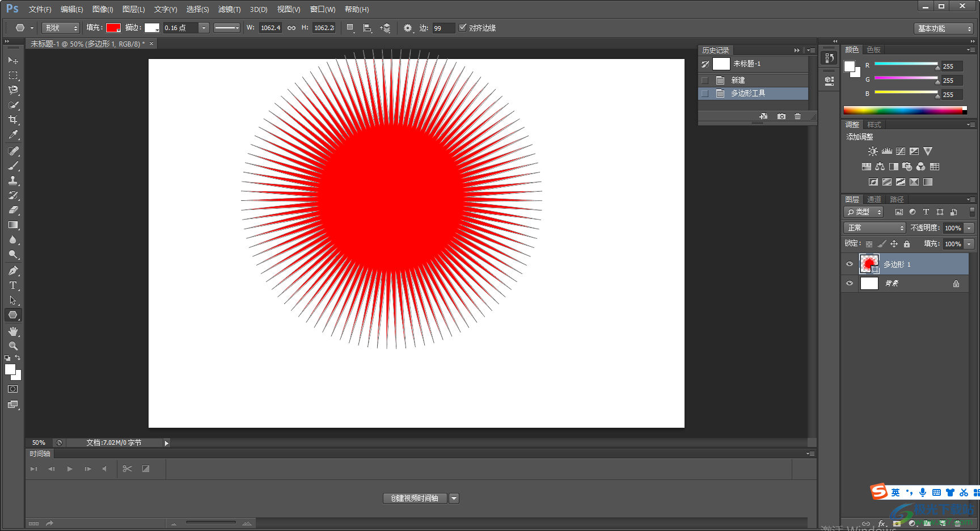
Task: Select the Clone Stamp tool
Action: click(13, 180)
